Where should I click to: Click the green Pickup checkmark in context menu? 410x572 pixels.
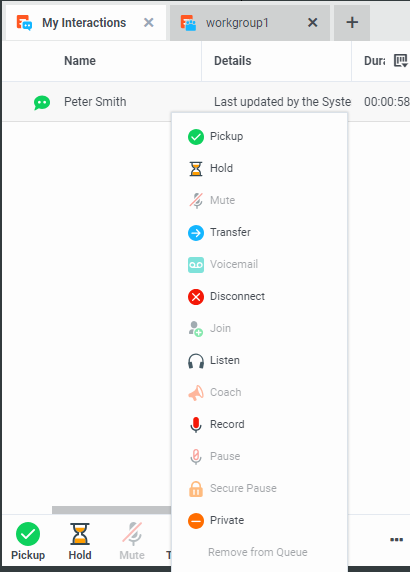pos(196,137)
